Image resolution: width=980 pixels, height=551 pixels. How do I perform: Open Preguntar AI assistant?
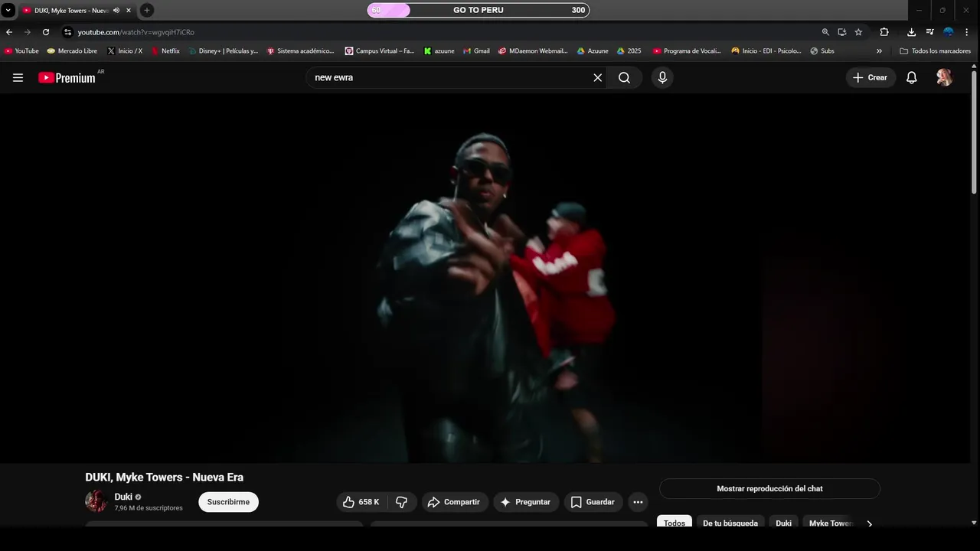525,502
